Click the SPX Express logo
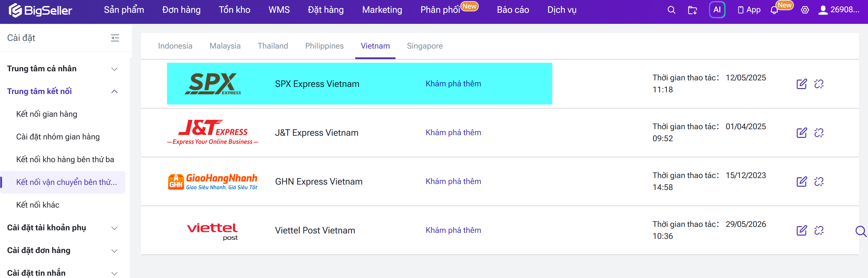This screenshot has height=278, width=868. pos(213,83)
